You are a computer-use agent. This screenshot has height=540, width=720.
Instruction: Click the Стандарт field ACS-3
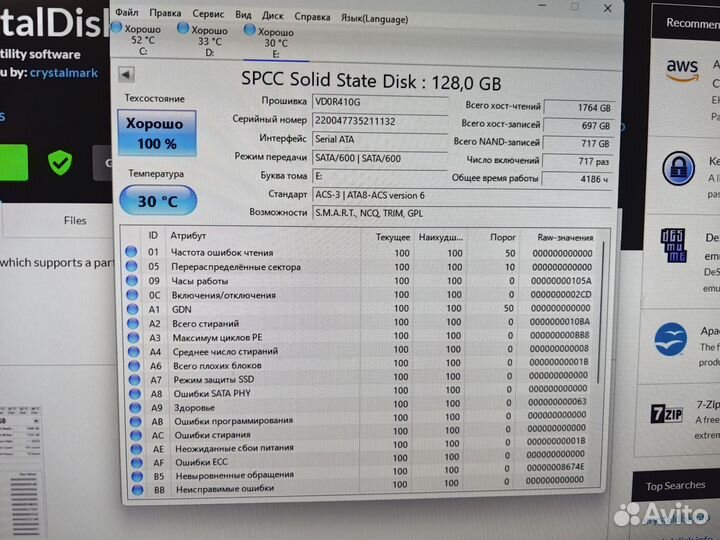461,196
